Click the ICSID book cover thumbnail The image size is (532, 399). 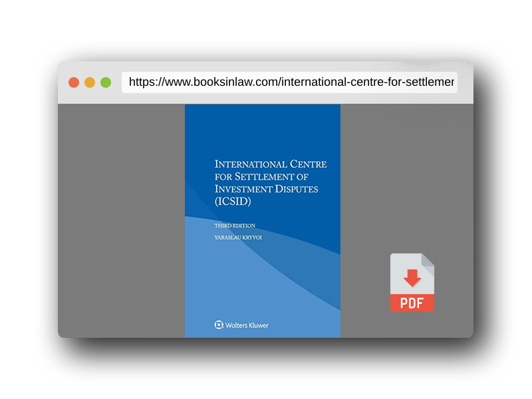263,221
